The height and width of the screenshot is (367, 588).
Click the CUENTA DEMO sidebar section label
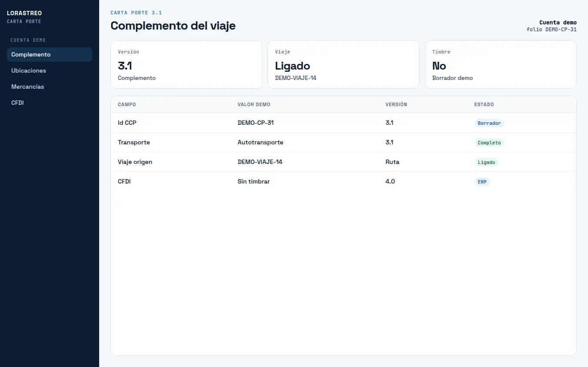point(28,40)
